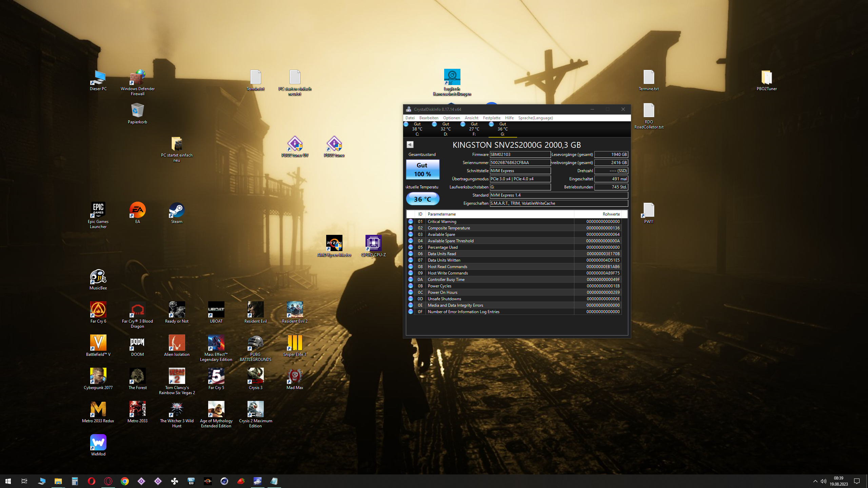Open the AMD Ryzen Master shortcut

pyautogui.click(x=334, y=244)
